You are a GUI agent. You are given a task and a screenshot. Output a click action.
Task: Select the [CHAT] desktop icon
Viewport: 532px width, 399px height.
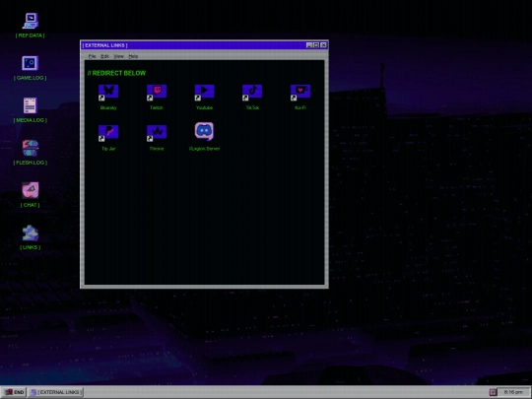click(x=31, y=190)
